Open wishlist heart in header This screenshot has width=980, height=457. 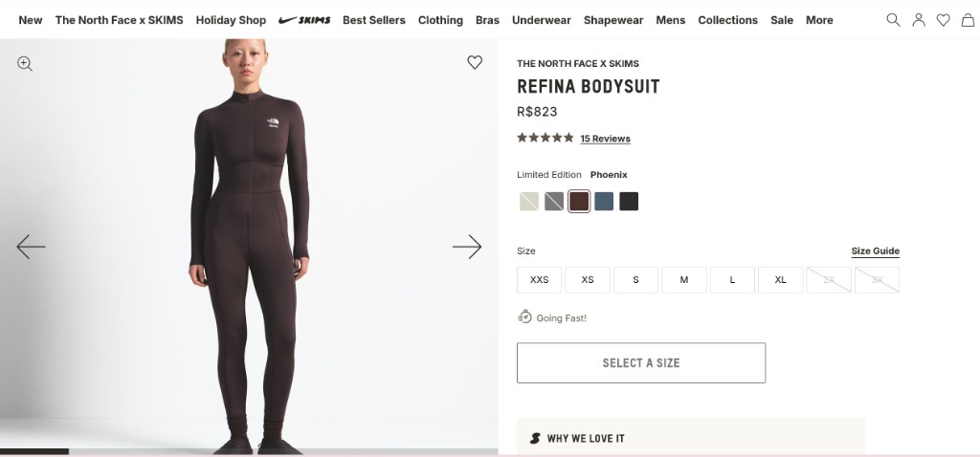click(x=943, y=20)
